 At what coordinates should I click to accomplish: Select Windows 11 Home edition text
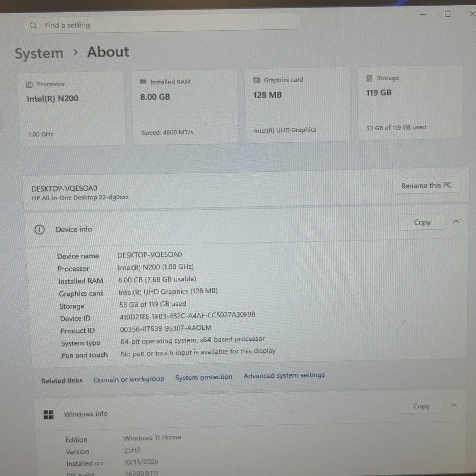coord(152,438)
